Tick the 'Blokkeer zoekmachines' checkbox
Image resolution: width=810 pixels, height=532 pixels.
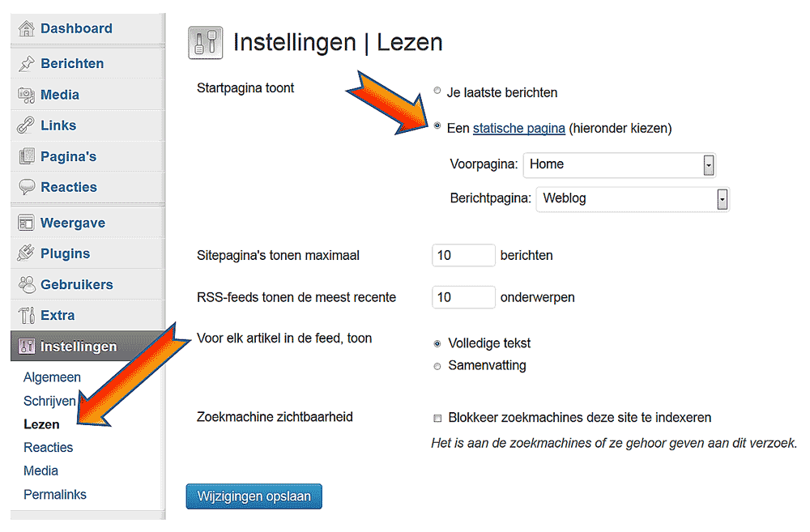[437, 418]
